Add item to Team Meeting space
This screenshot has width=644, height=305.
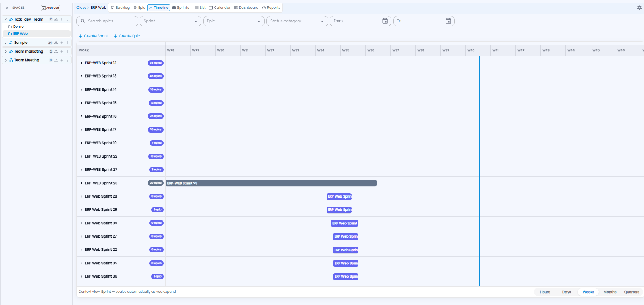[62, 60]
